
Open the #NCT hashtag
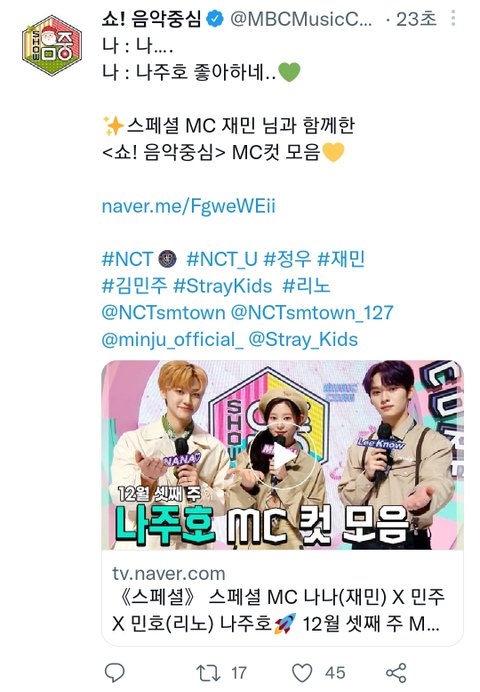(127, 260)
